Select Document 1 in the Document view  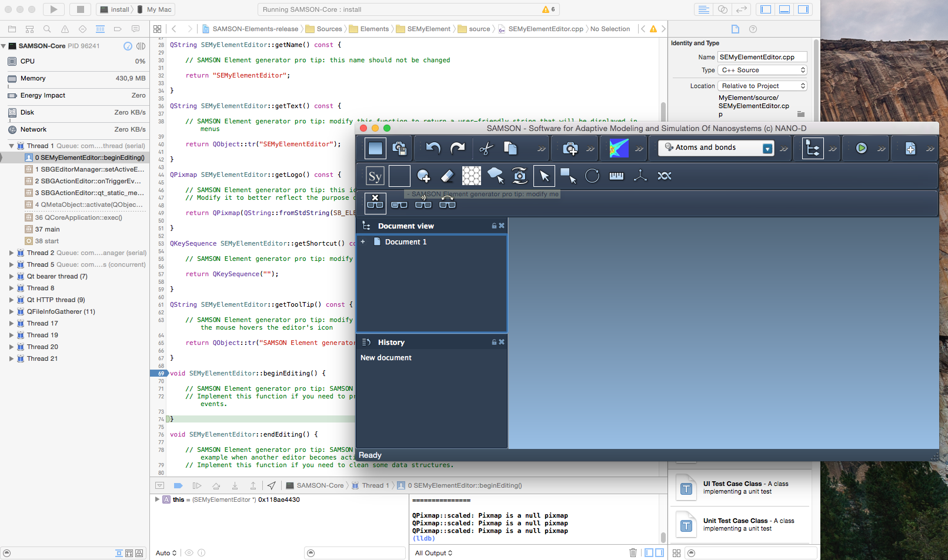coord(406,242)
